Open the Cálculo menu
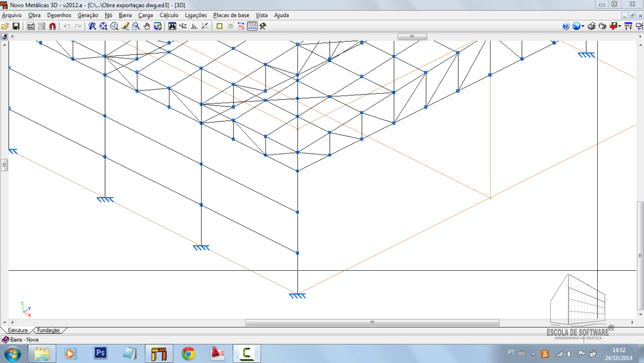644x363 pixels. tap(169, 15)
